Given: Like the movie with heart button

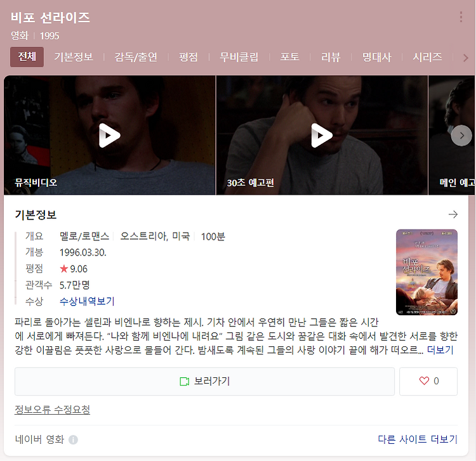Looking at the screenshot, I should 428,381.
